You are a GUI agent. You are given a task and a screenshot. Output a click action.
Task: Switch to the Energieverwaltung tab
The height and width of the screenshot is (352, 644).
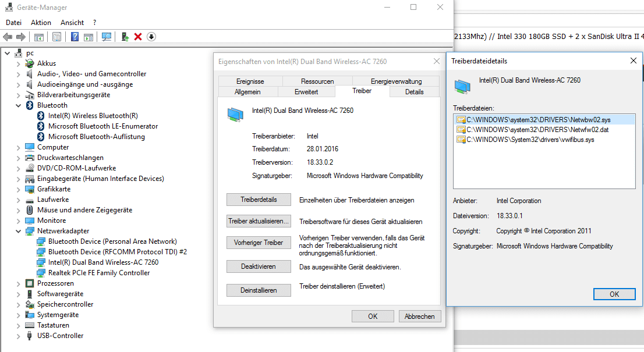pyautogui.click(x=397, y=81)
